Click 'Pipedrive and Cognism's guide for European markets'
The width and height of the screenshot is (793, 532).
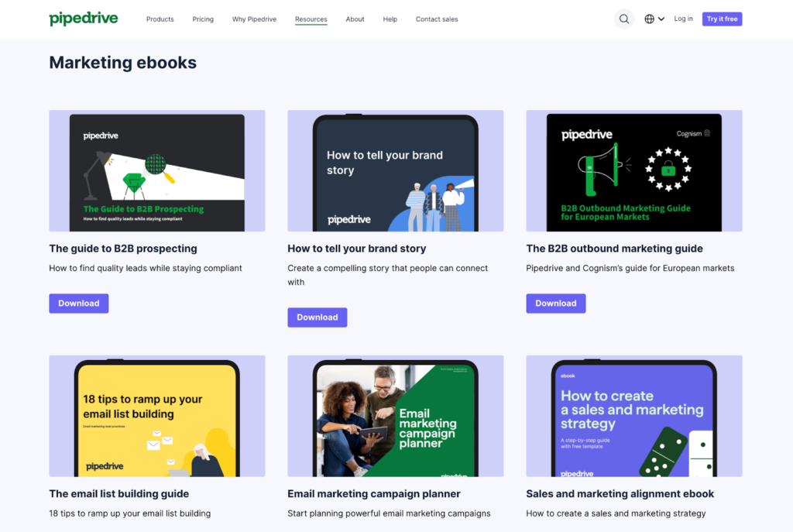(630, 268)
